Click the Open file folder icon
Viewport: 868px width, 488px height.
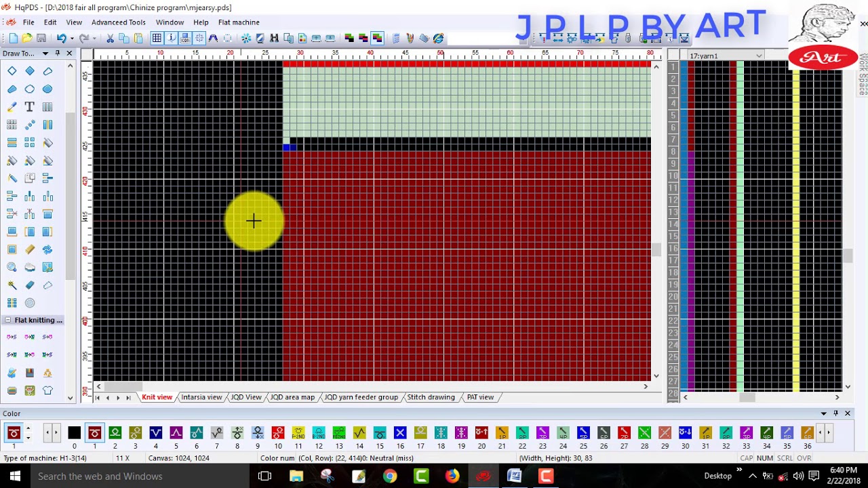(x=26, y=38)
